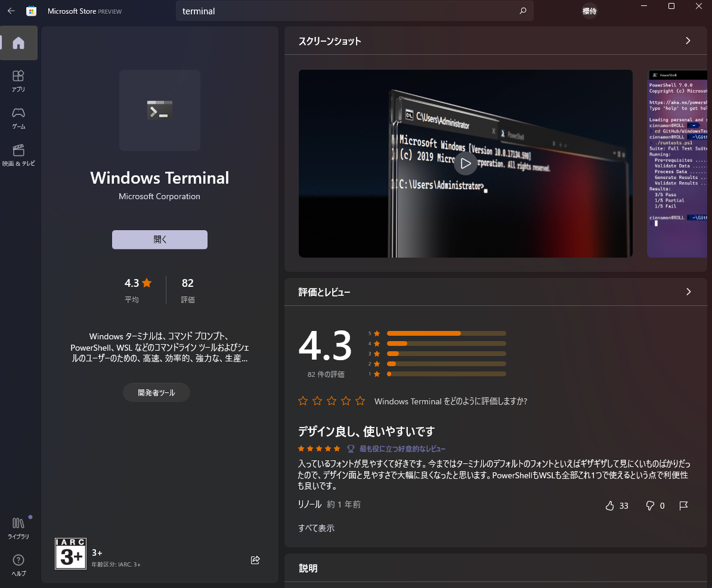Screen dimensions: 712x588
Task: Click the share icon for Windows Terminal
Action: (255, 560)
